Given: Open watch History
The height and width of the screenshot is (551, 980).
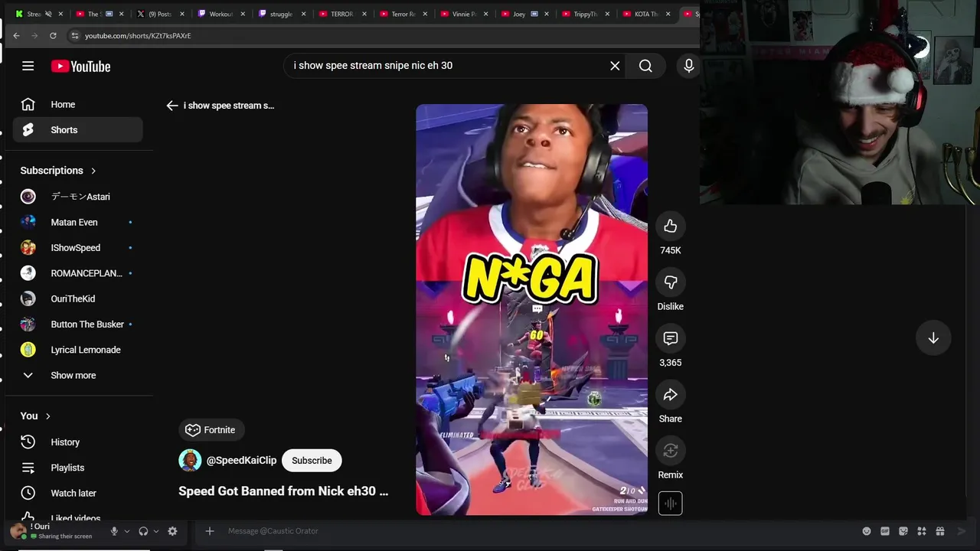Looking at the screenshot, I should pos(77,442).
